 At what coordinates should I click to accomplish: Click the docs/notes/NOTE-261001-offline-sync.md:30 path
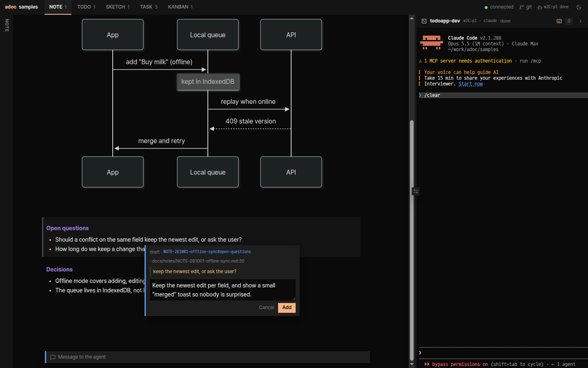tap(198, 261)
